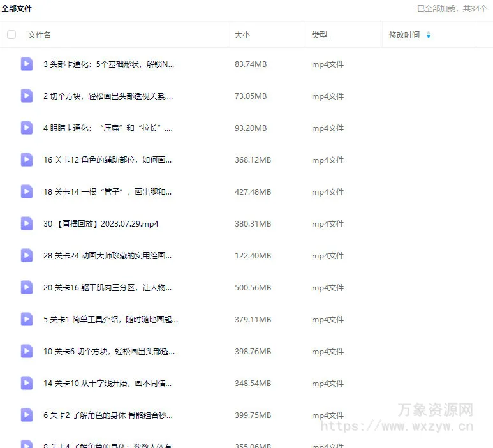Click video icon for 30 直播回放 file
The image size is (493, 448).
click(27, 223)
